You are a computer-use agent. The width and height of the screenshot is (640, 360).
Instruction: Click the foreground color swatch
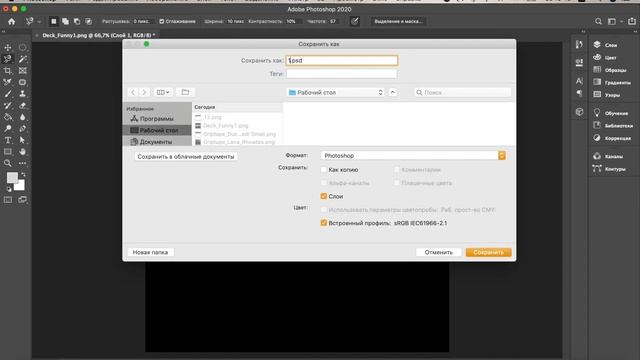pos(12,178)
